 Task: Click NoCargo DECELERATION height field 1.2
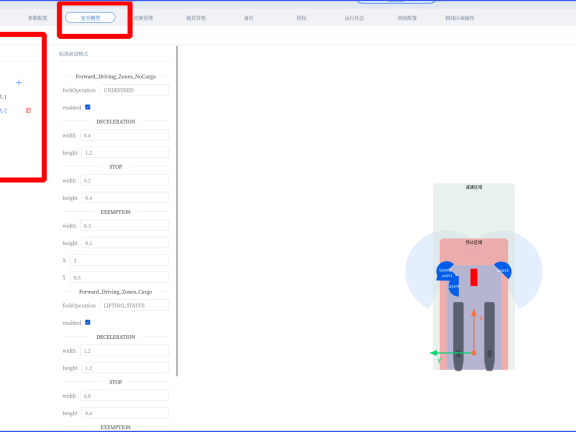(125, 152)
